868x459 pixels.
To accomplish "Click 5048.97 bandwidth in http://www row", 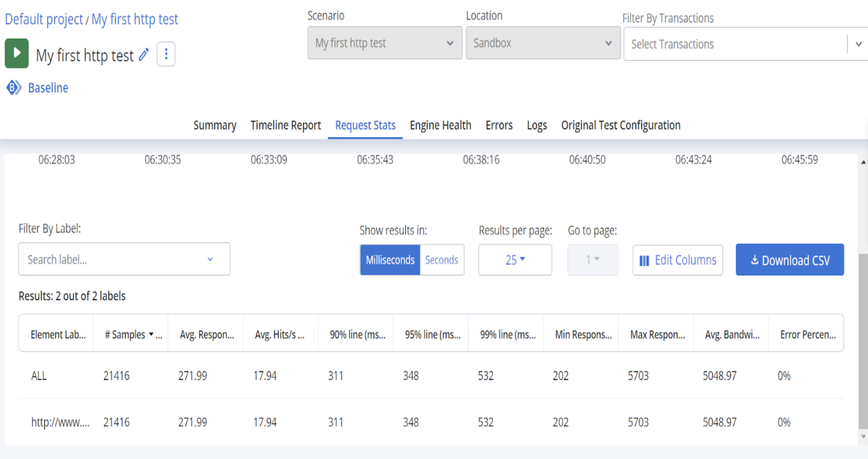I will (720, 422).
